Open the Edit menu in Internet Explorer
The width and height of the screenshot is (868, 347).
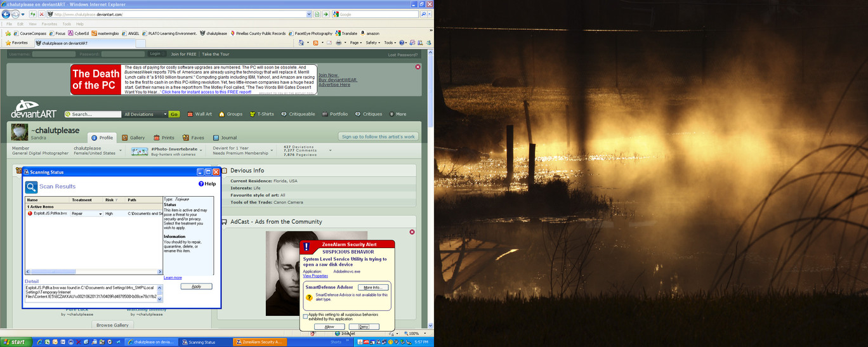pyautogui.click(x=20, y=24)
